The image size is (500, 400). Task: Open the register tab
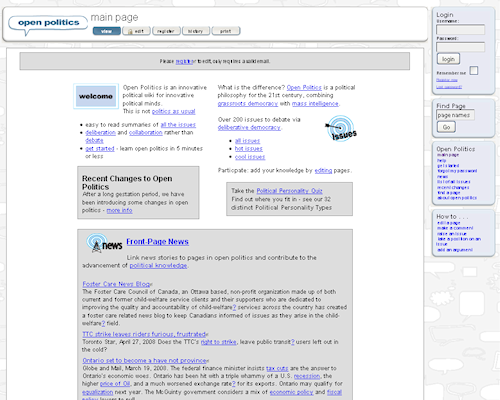click(x=166, y=31)
